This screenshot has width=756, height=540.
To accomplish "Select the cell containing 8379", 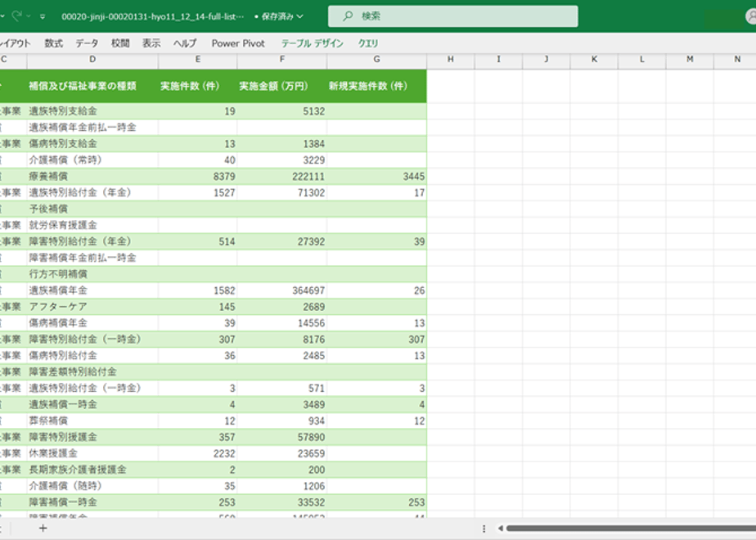I will (x=198, y=177).
